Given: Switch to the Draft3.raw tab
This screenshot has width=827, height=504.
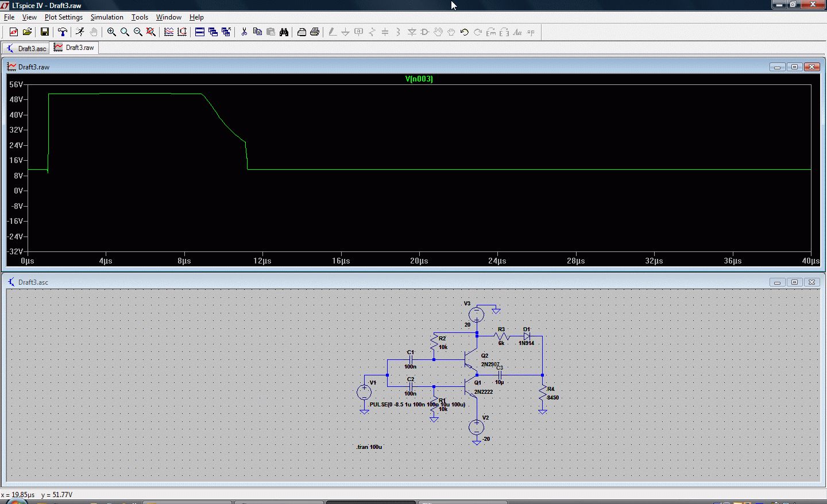Looking at the screenshot, I should click(74, 48).
